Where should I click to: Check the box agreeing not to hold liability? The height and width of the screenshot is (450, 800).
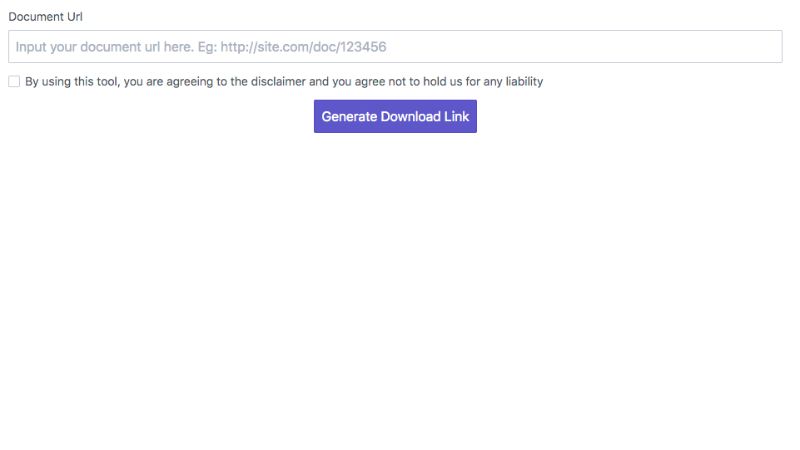point(14,81)
